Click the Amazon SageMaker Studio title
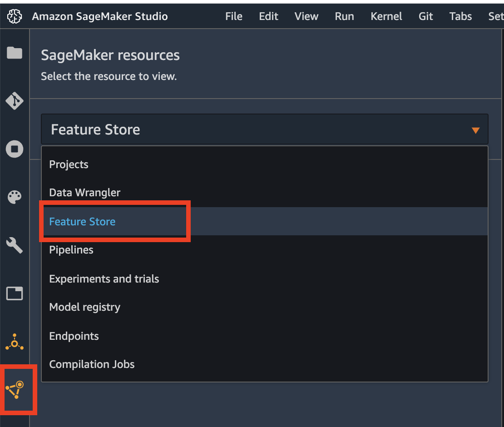This screenshot has width=504, height=427. click(x=99, y=16)
